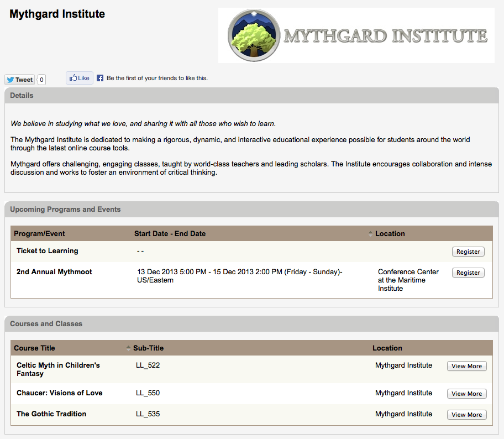Click the courses table Location header

click(387, 348)
